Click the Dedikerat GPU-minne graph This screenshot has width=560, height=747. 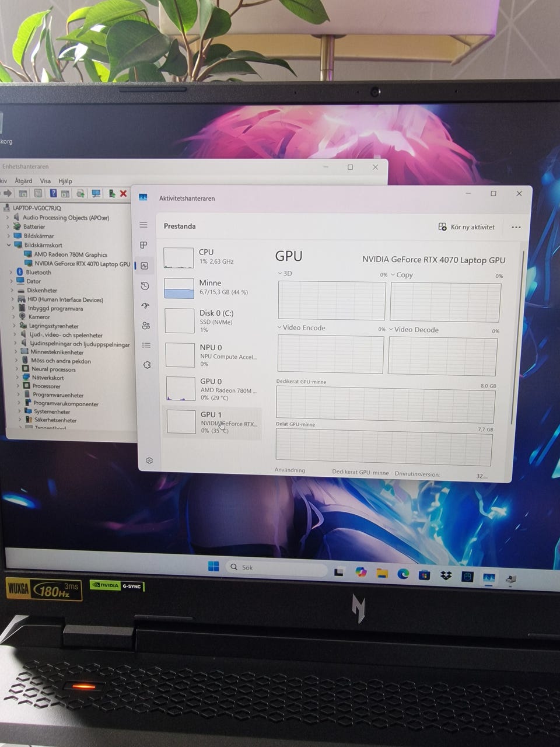pos(385,406)
